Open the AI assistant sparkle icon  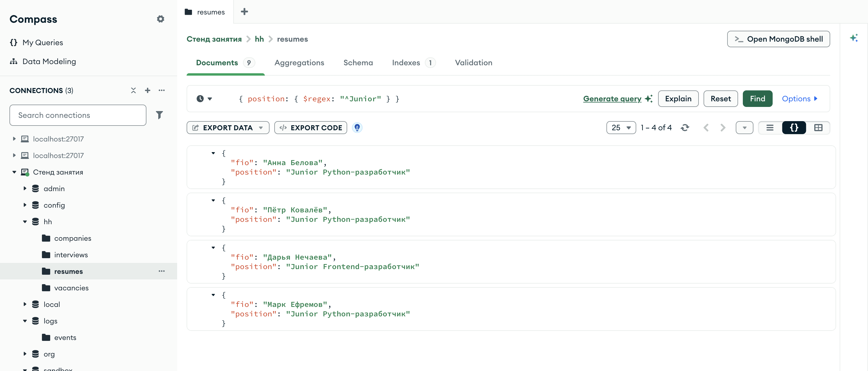(x=854, y=38)
